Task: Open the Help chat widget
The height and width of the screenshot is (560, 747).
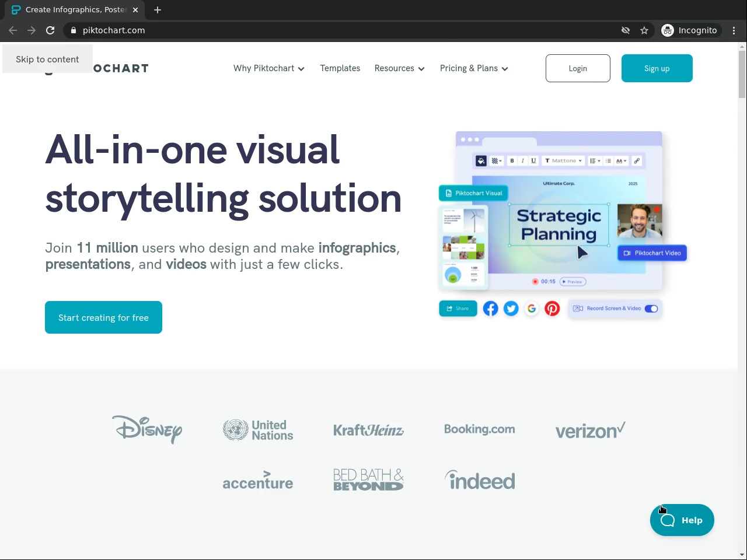Action: [x=682, y=520]
